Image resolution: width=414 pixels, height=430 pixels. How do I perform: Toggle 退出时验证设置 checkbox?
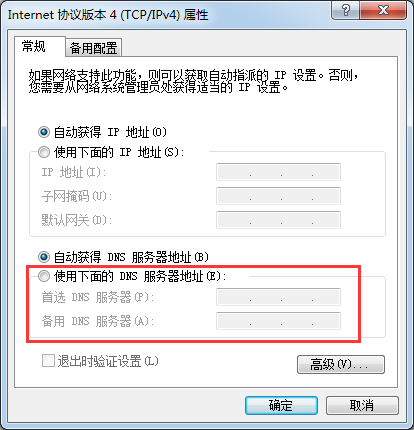point(48,361)
